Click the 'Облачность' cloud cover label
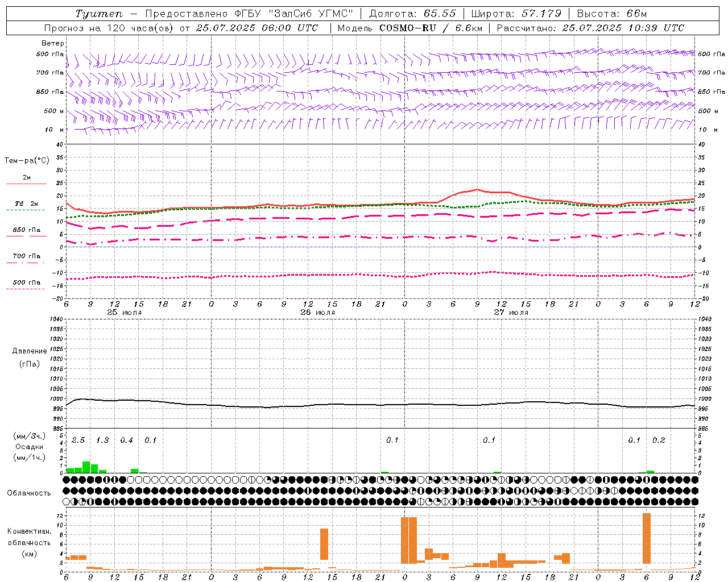The image size is (728, 582). point(29,493)
